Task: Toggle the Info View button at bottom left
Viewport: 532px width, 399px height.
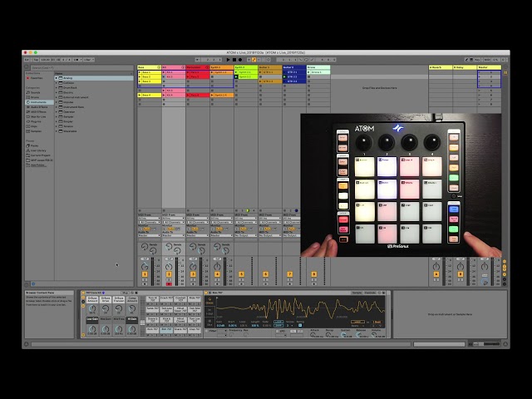Action: [27, 344]
